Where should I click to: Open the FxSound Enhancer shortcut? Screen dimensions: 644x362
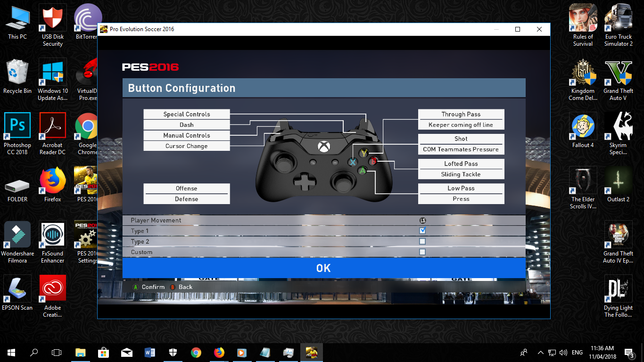pos(53,242)
